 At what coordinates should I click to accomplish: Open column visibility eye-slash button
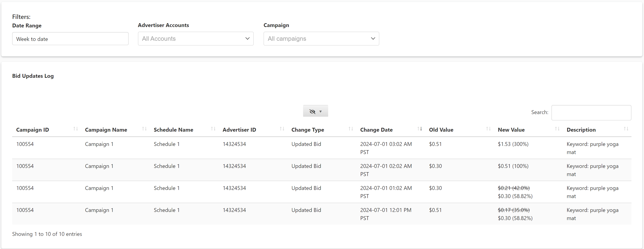click(315, 111)
